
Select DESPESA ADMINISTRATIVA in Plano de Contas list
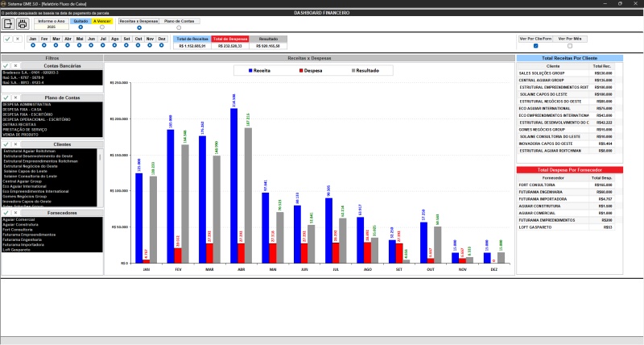pyautogui.click(x=27, y=105)
